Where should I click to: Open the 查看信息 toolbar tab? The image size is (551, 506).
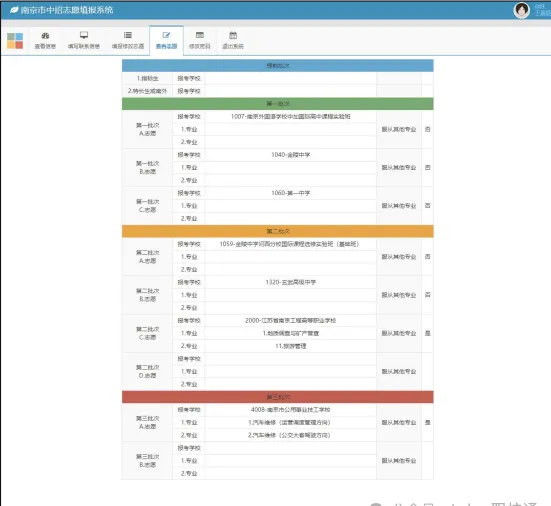45,41
